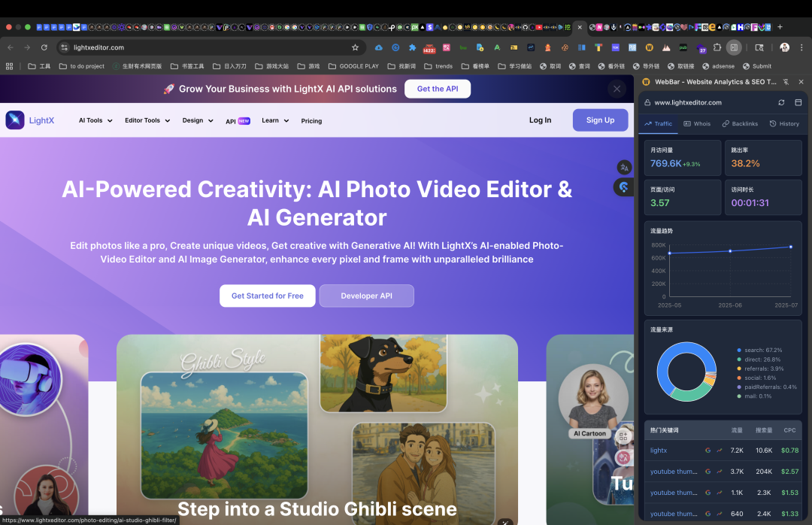Click the cookie extension icon
812x525 pixels.
tap(565, 47)
